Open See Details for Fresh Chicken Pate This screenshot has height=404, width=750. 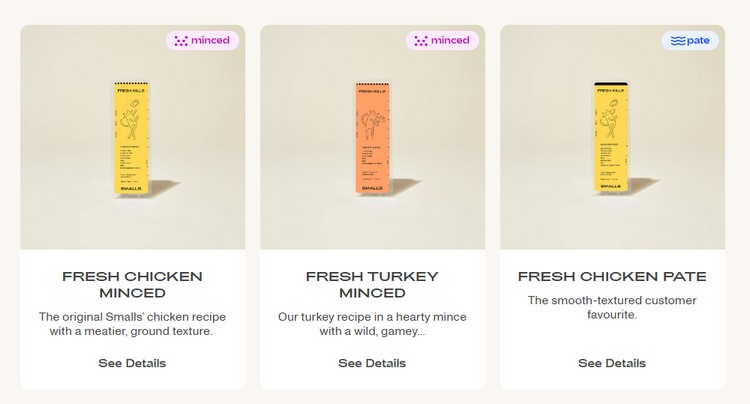tap(612, 363)
